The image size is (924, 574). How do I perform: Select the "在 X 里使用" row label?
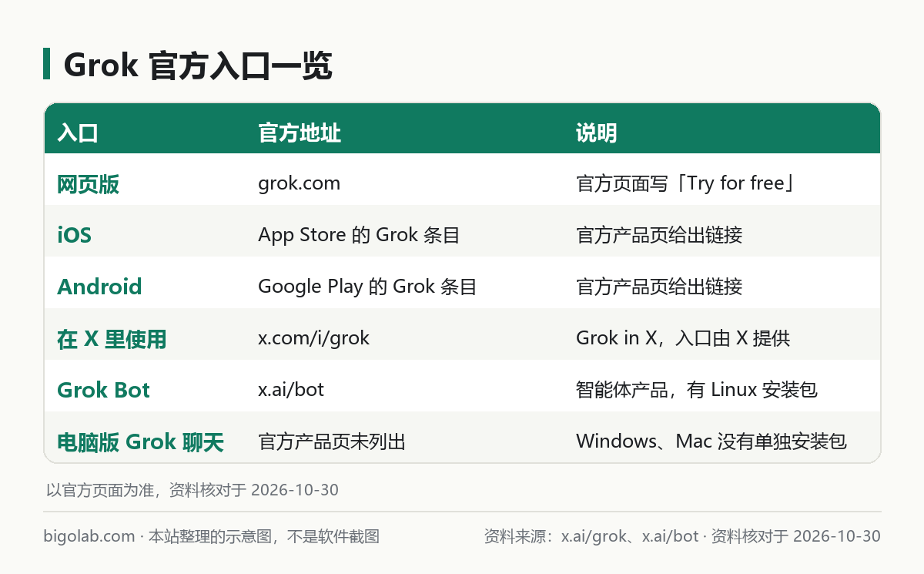(x=112, y=339)
